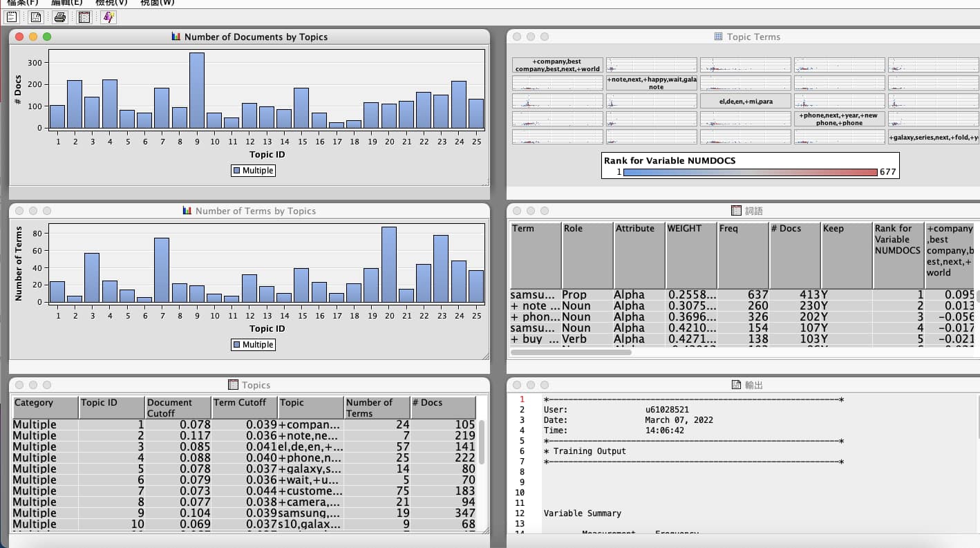Sort by the WEIGHT column header
980x548 pixels.
[x=690, y=255]
